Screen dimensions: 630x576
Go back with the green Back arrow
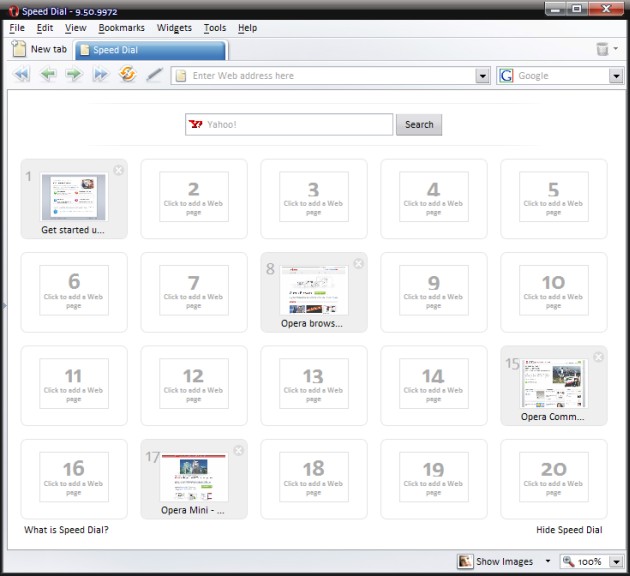tap(48, 74)
